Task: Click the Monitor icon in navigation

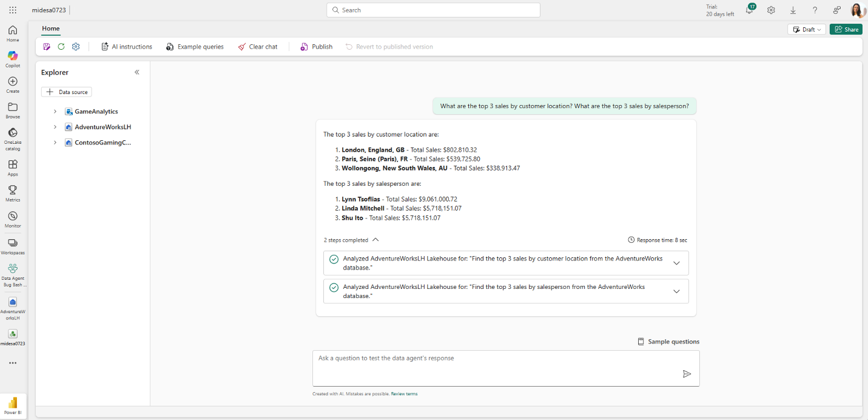Action: pyautogui.click(x=13, y=217)
